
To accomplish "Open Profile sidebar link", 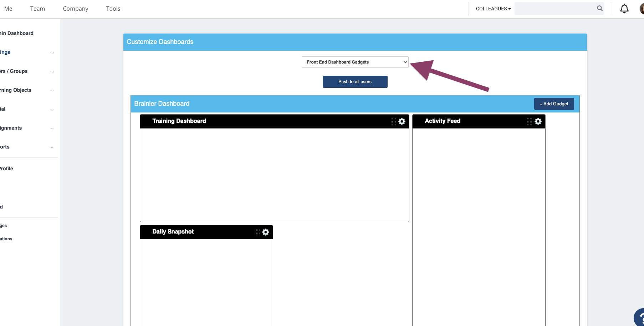I will click(6, 169).
